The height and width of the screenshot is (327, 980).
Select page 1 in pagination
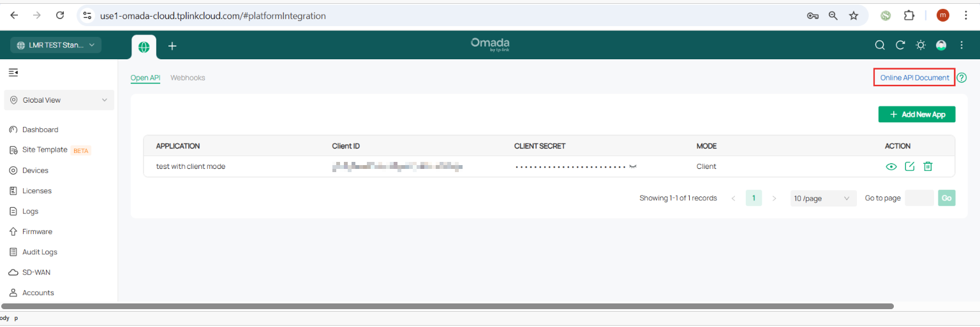754,198
